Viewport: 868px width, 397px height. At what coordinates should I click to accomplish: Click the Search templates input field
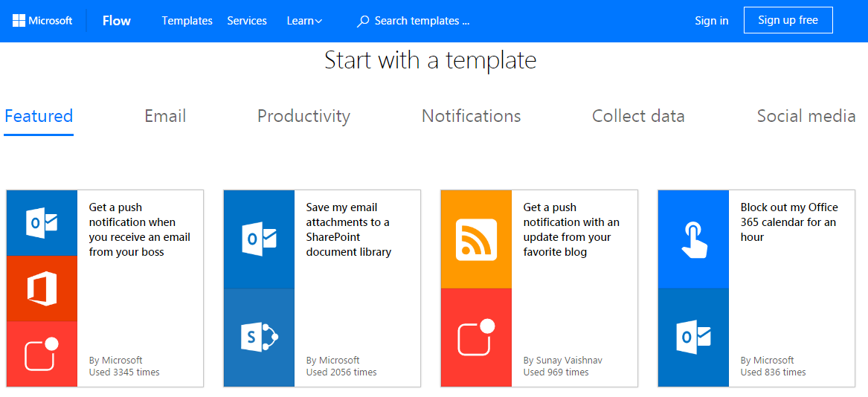coord(422,21)
